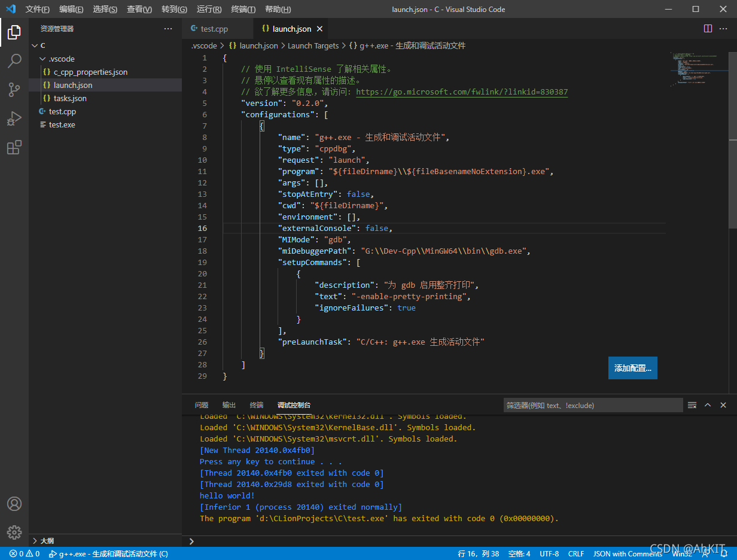Open Manage gear settings menu
This screenshot has height=560, width=737.
[x=14, y=532]
